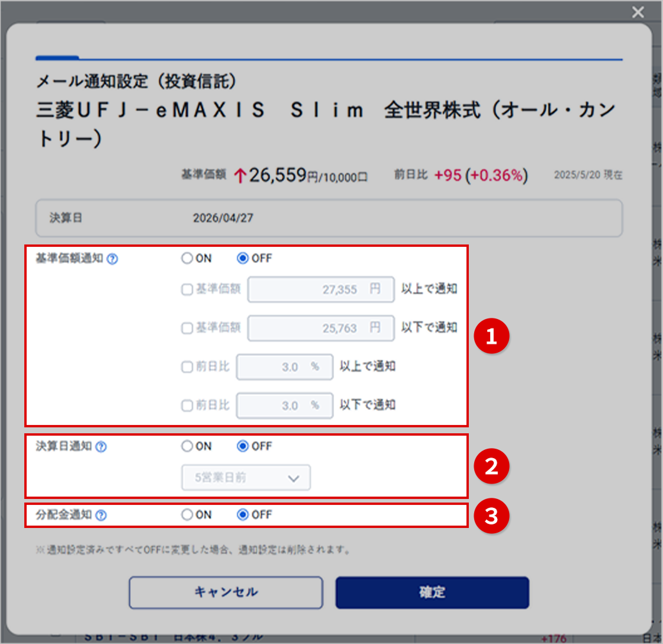The image size is (663, 644).
Task: Check 基準価額 以下で通知 checkbox
Action: tap(187, 328)
